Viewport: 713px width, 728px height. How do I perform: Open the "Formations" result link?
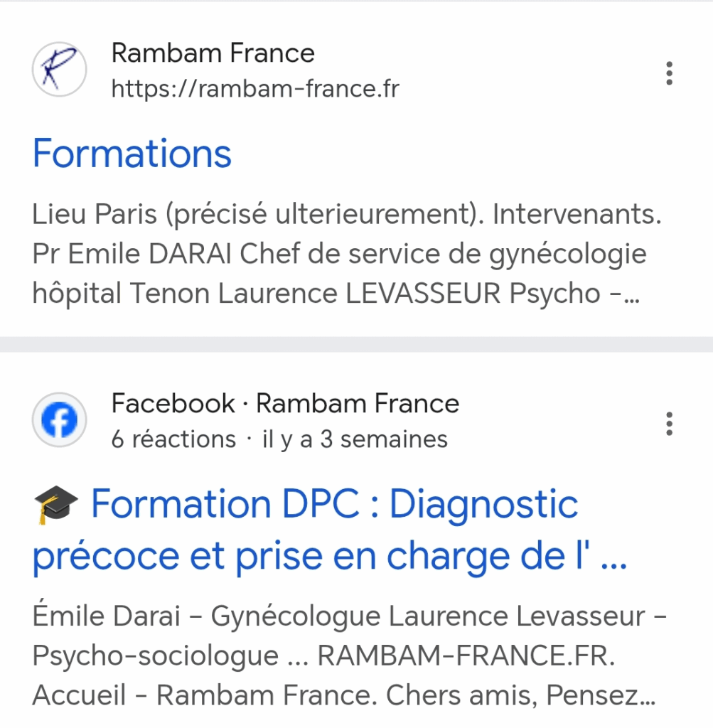[132, 154]
